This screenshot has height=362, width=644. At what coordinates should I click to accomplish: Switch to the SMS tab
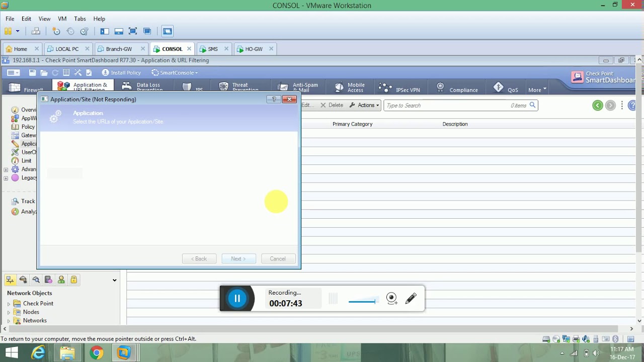(x=213, y=49)
